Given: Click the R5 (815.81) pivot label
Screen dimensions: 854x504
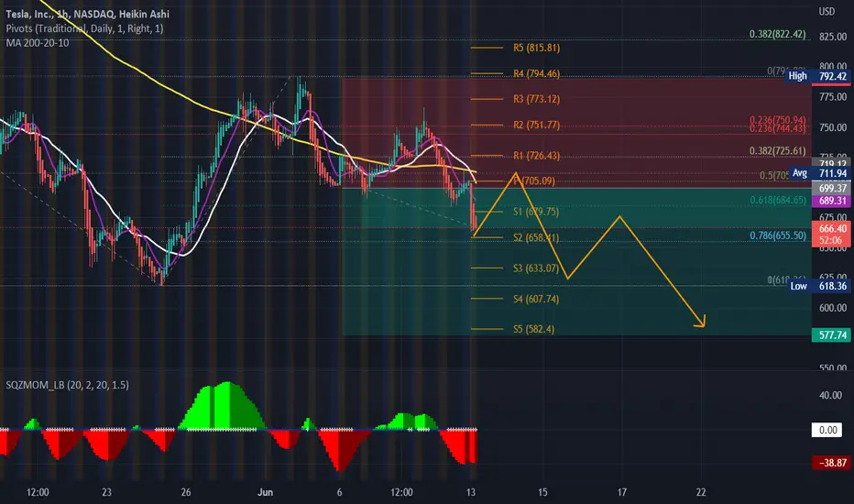Looking at the screenshot, I should [x=536, y=48].
